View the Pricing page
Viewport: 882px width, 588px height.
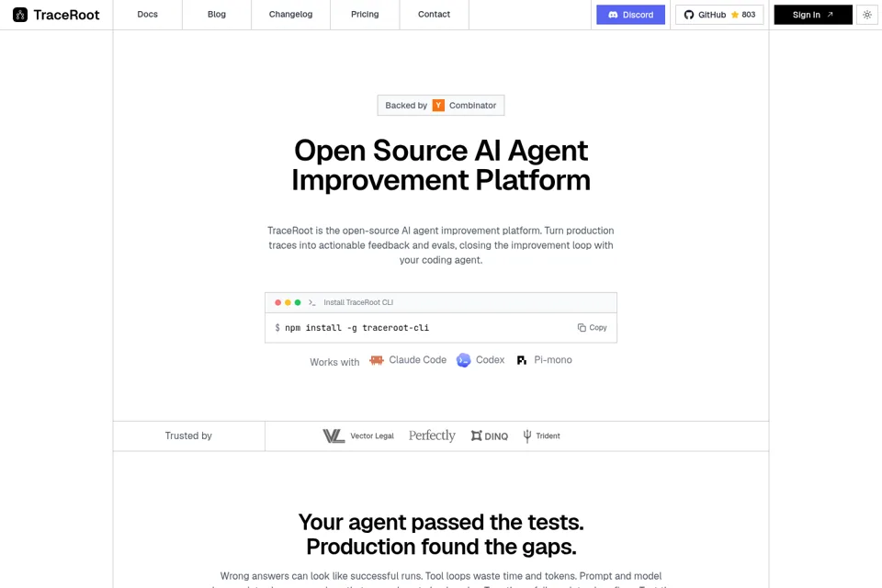(x=365, y=14)
